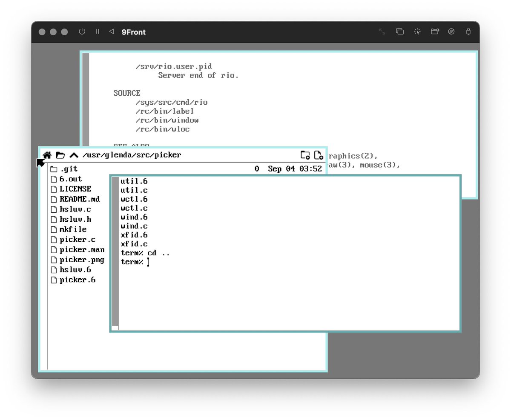511x420 pixels.
Task: Open shared folder icon in titlebar
Action: pos(435,31)
